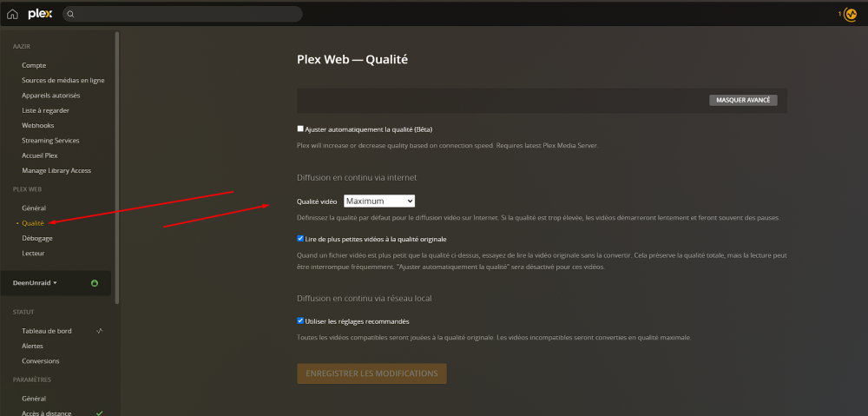Click the green server status icon beside DeenUnraid
The image size is (868, 416).
pyautogui.click(x=95, y=283)
